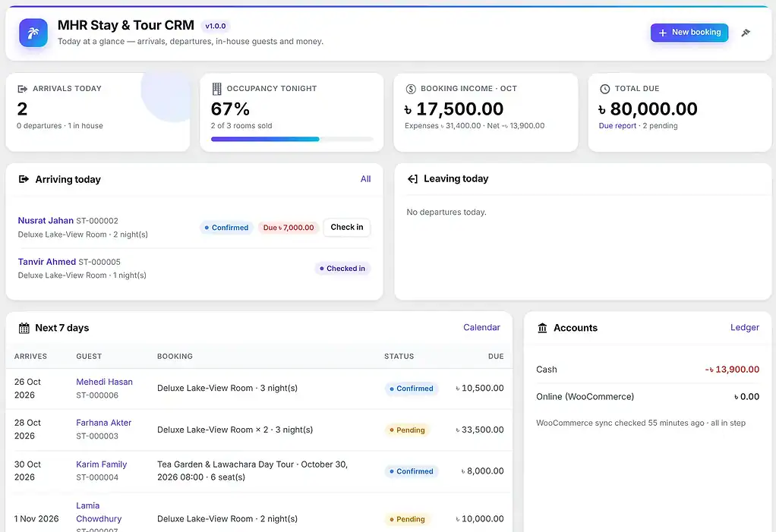The width and height of the screenshot is (776, 532).
Task: Click the 10,000.00 due amount
Action: point(480,518)
